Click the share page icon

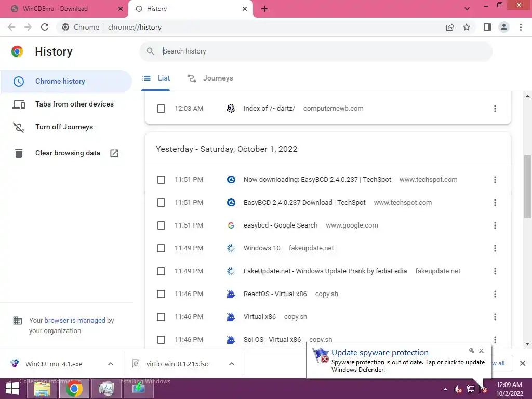(450, 27)
